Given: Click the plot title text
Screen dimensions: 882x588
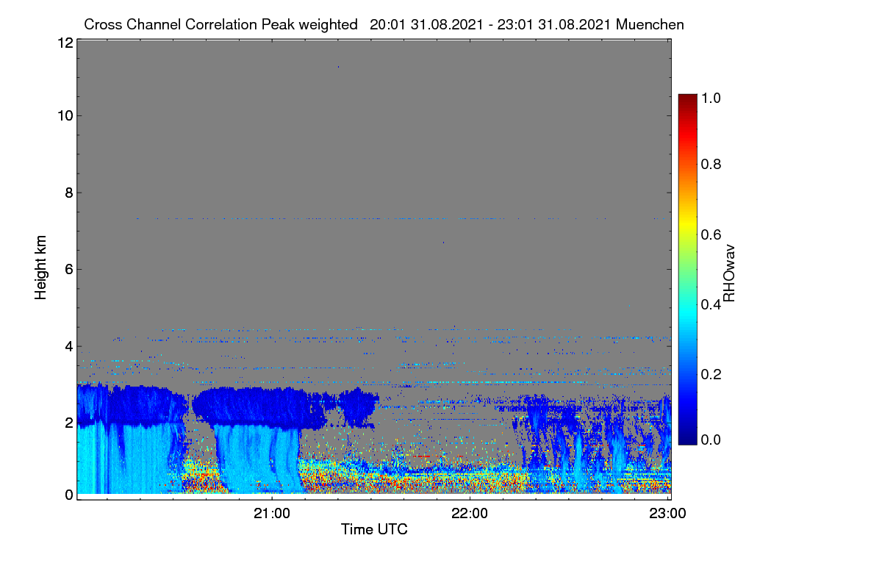Looking at the screenshot, I should click(384, 24).
